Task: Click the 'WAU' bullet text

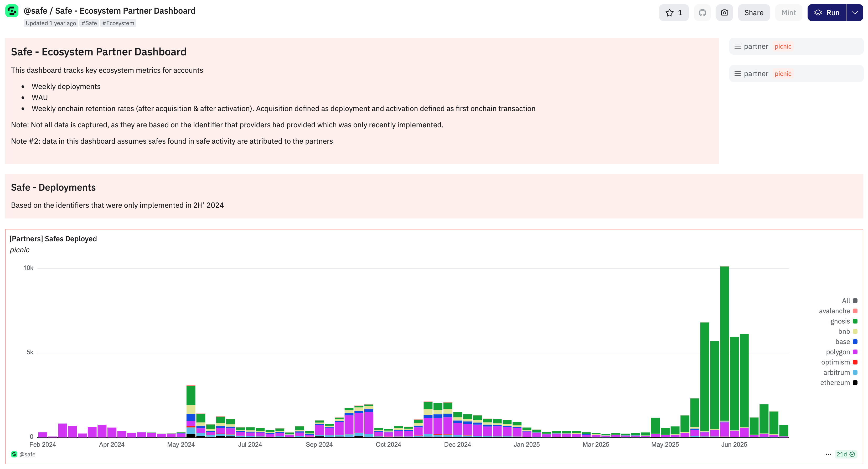Action: 40,98
